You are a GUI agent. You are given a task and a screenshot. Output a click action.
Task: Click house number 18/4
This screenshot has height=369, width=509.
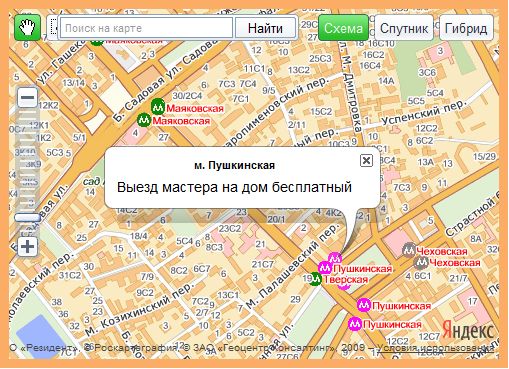(x=139, y=236)
